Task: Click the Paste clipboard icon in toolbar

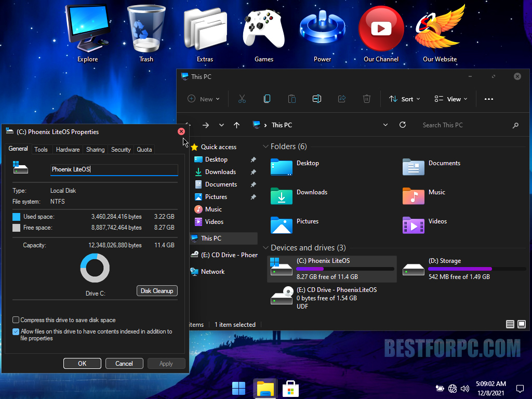Action: 292,99
